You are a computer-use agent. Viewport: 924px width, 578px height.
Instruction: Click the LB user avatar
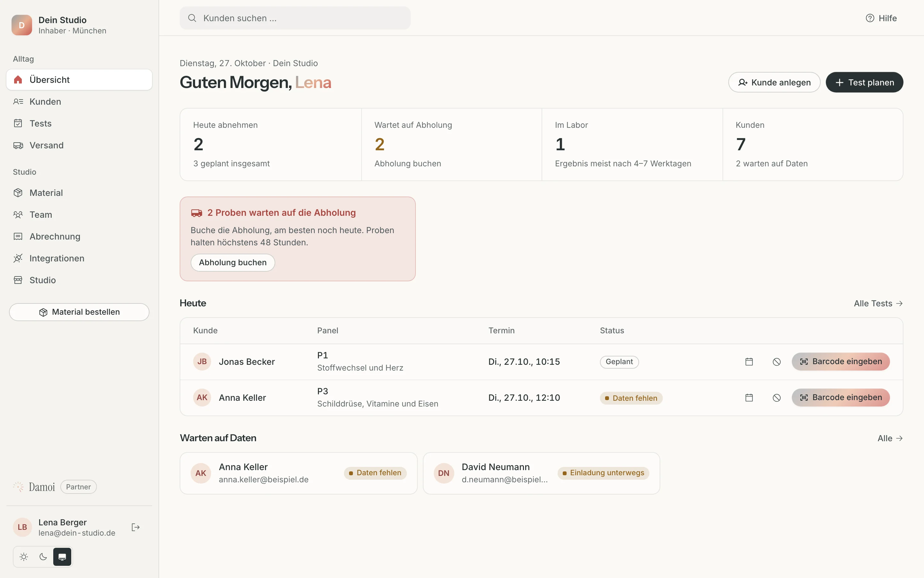[22, 527]
